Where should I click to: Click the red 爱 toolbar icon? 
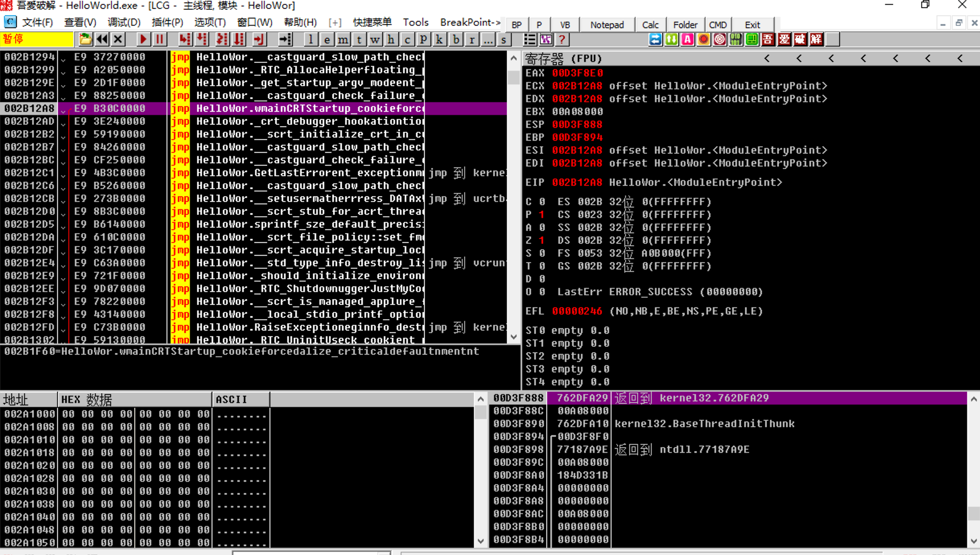point(784,39)
